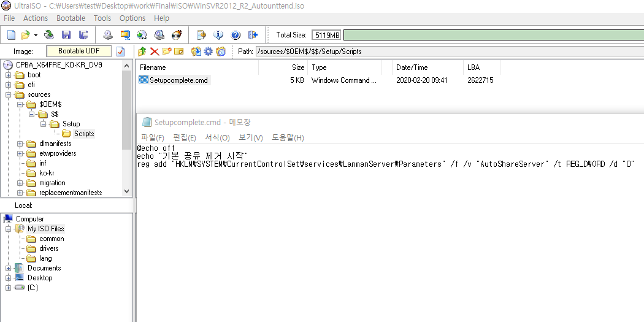Create a new ISO image file

11,35
